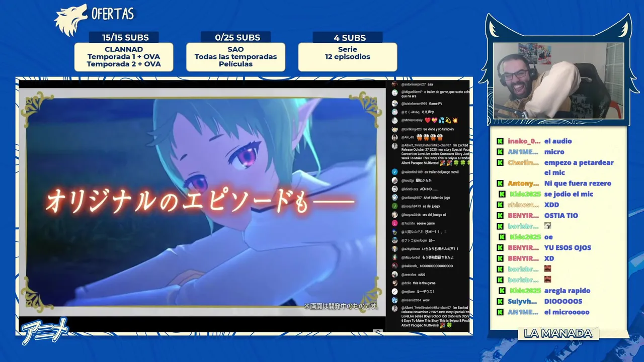Select the CLANNAD offer card
The image size is (644, 362).
pos(124,57)
